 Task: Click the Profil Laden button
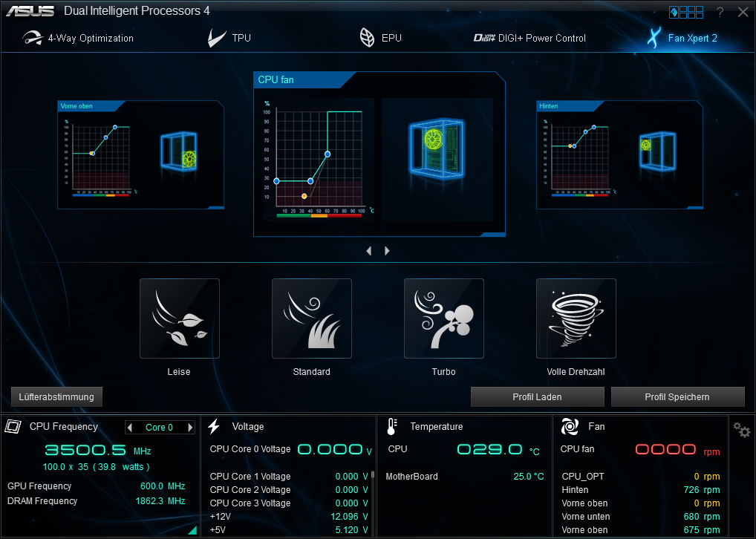tap(537, 396)
